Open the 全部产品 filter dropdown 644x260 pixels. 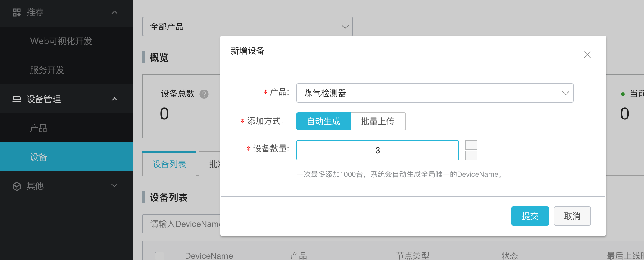coord(247,27)
